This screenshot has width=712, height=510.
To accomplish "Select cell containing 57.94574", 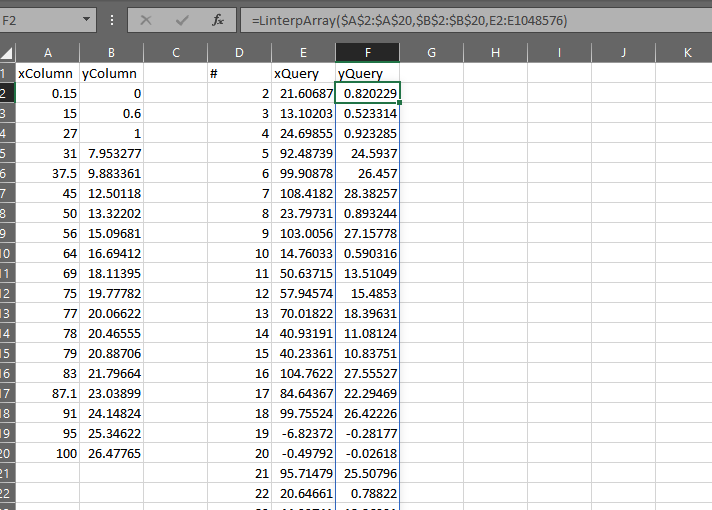I will pyautogui.click(x=303, y=293).
